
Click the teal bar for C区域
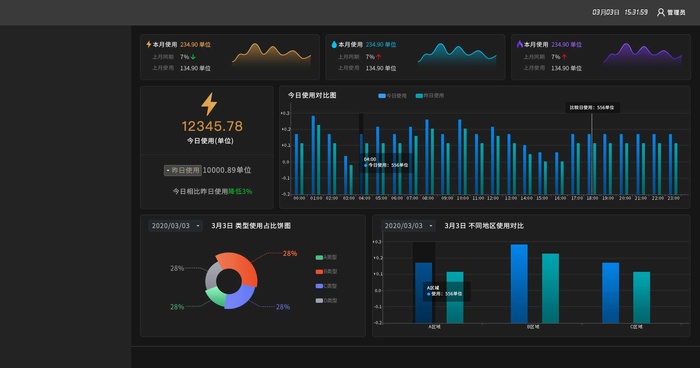click(x=642, y=297)
